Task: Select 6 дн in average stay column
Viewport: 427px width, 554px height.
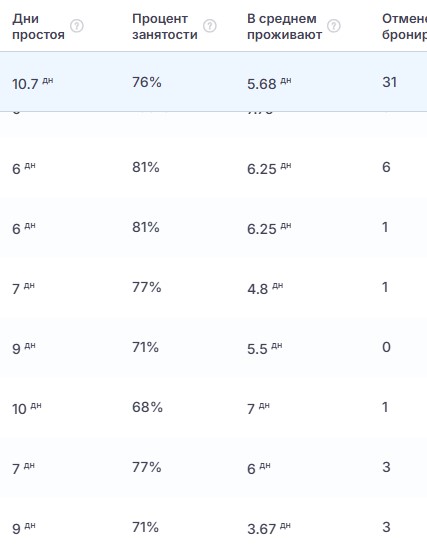Action: click(x=259, y=468)
